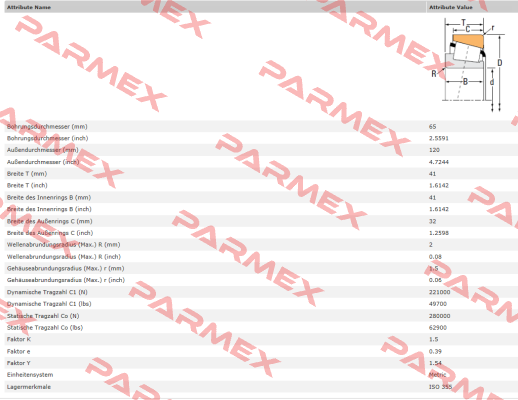Click the Faktor K row label

pos(19,339)
